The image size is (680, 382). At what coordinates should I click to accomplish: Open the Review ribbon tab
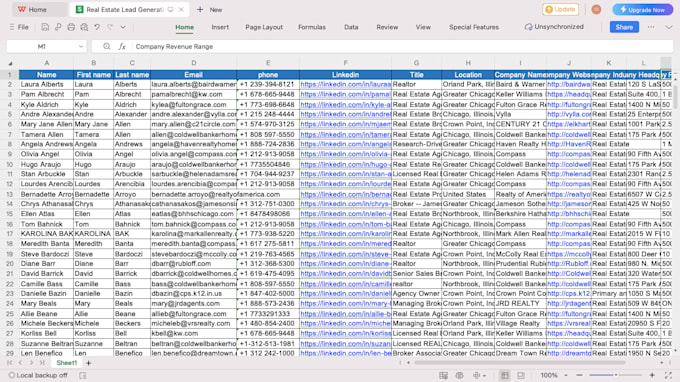[x=387, y=27]
